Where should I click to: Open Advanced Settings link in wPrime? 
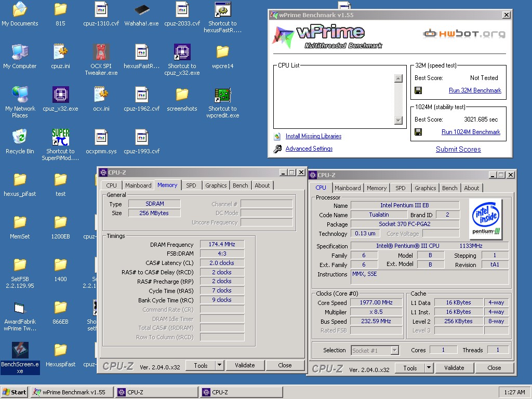click(309, 149)
